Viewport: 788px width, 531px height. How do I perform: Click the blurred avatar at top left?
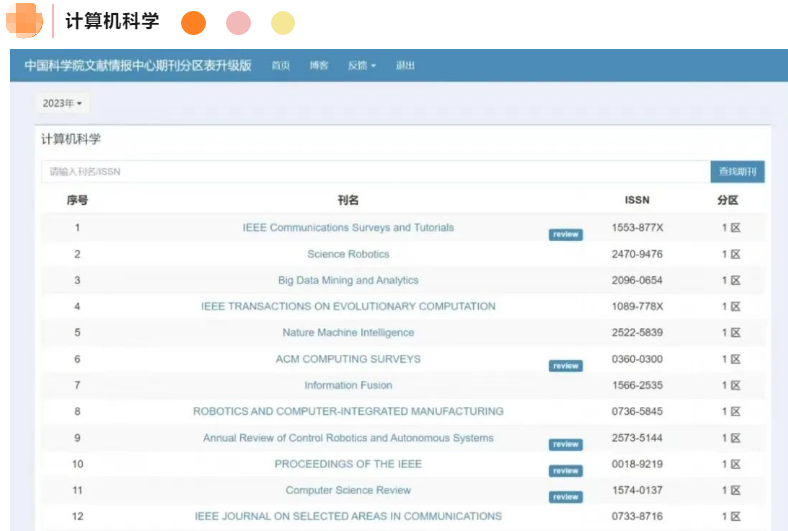pyautogui.click(x=24, y=21)
